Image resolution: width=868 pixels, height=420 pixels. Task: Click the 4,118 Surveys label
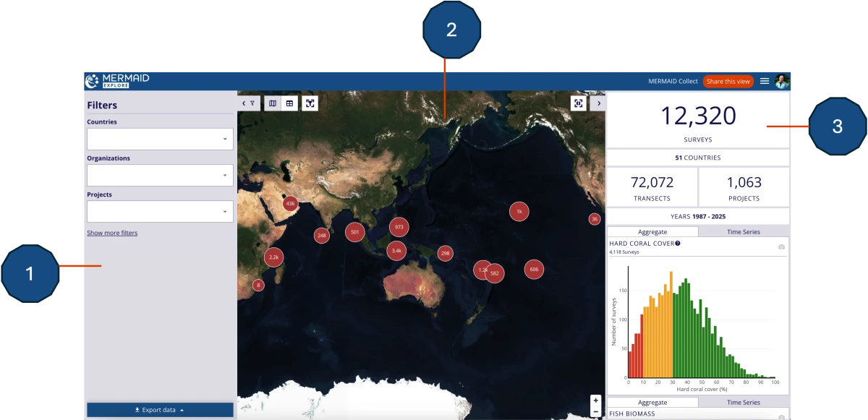point(624,252)
